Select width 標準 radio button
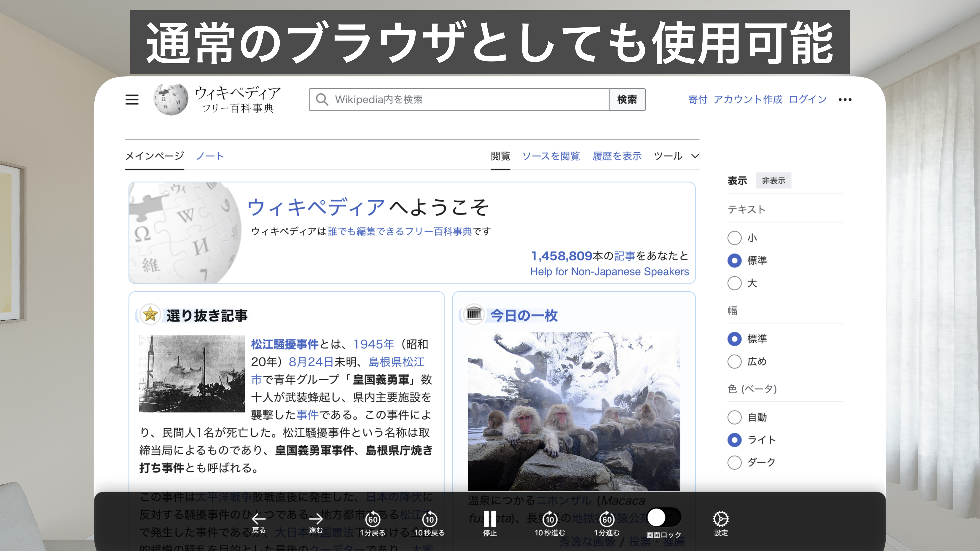Viewport: 980px width, 551px height. pyautogui.click(x=734, y=339)
